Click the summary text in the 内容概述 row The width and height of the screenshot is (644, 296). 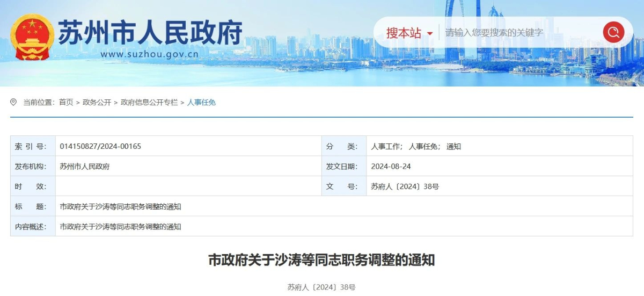click(120, 227)
